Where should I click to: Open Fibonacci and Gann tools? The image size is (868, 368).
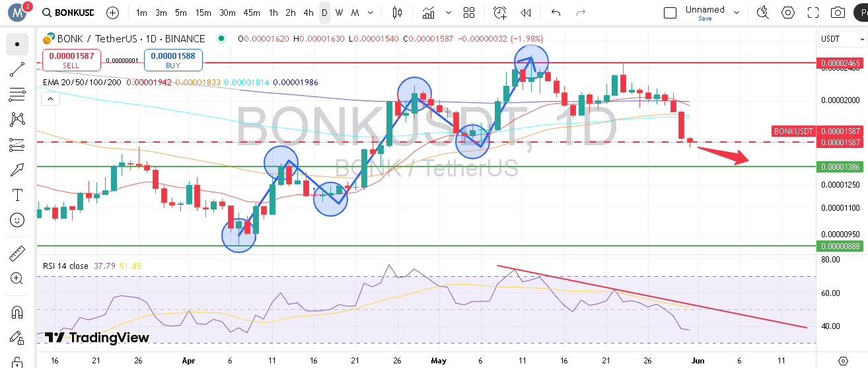pos(17,94)
